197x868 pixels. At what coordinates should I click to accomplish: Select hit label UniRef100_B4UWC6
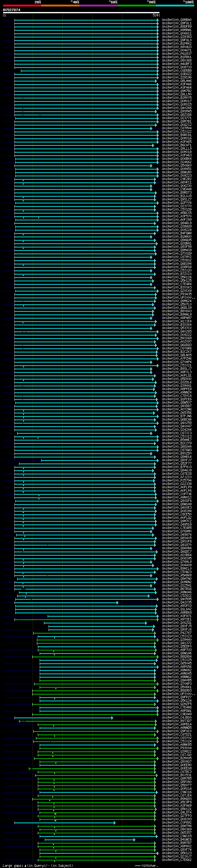176,839
